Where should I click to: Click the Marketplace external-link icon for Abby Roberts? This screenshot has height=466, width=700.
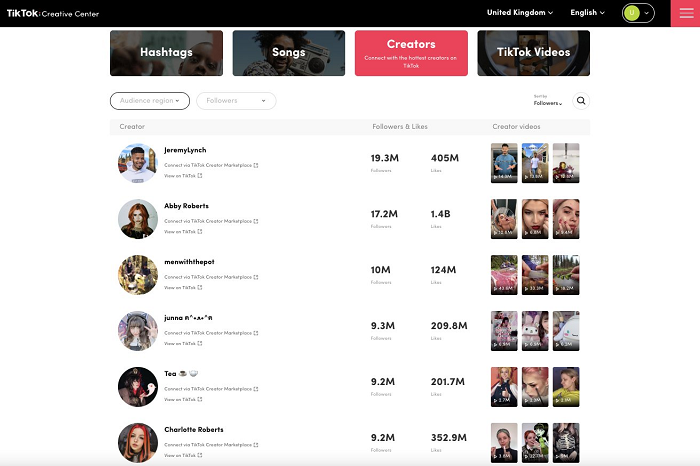click(x=256, y=221)
